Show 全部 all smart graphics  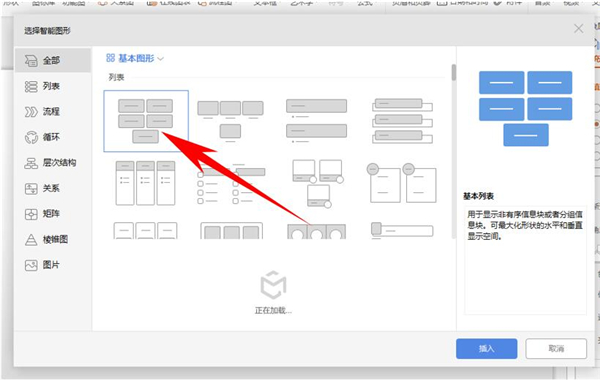tap(53, 60)
